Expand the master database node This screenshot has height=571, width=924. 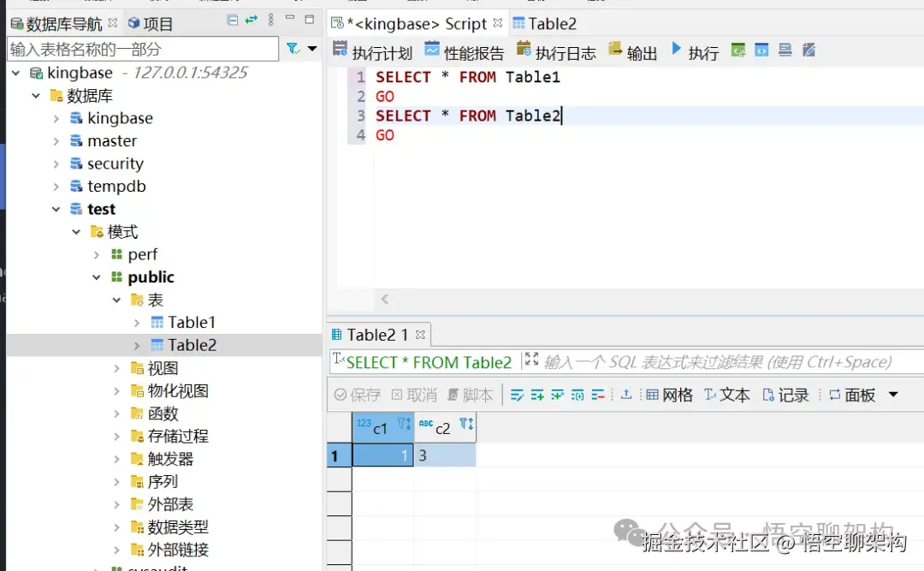56,141
